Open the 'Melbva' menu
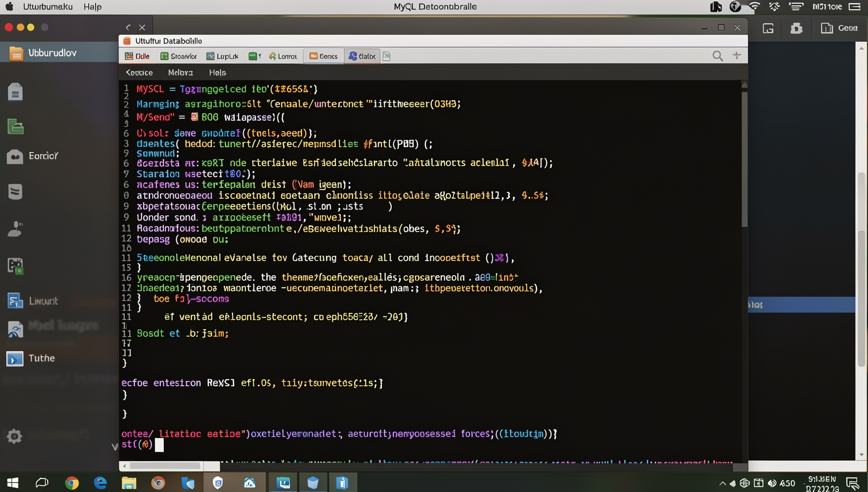 (181, 72)
